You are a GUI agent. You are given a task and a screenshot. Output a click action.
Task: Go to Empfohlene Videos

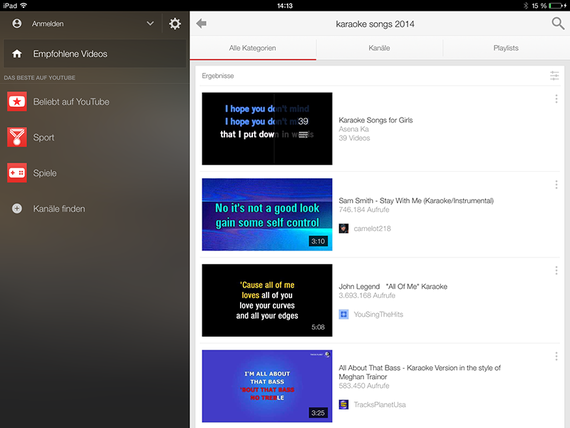95,54
